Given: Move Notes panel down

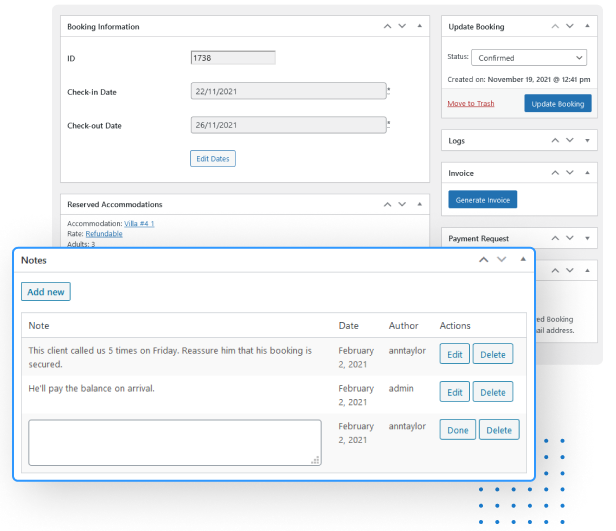Looking at the screenshot, I should (502, 260).
